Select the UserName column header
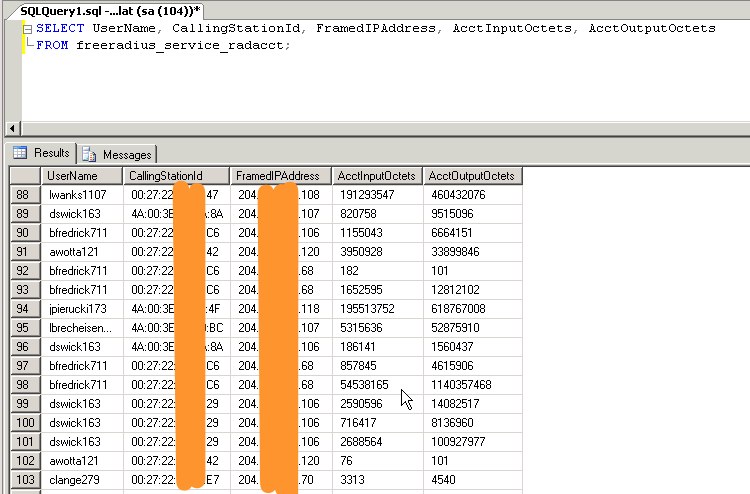Image resolution: width=750 pixels, height=494 pixels. 82,176
